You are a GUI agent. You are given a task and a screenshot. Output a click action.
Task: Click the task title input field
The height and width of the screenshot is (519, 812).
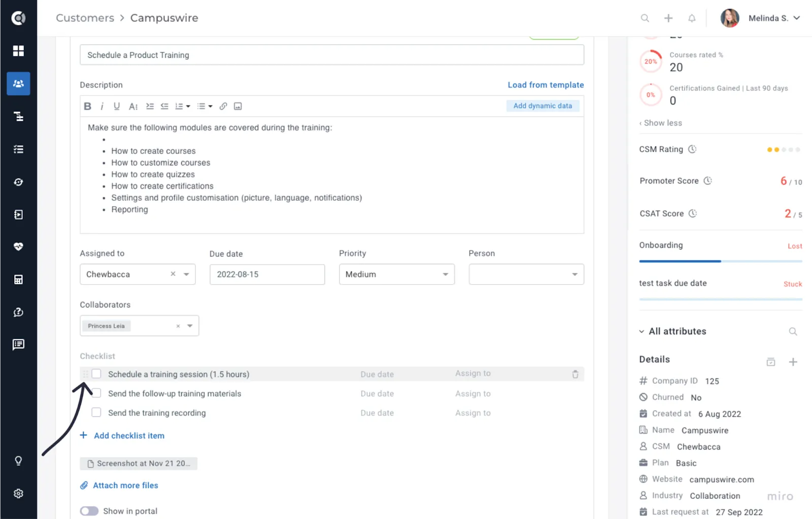coord(332,55)
